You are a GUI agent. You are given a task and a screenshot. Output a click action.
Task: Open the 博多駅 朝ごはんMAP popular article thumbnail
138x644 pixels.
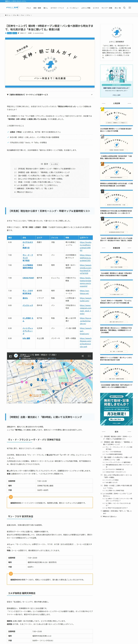tap(117, 117)
